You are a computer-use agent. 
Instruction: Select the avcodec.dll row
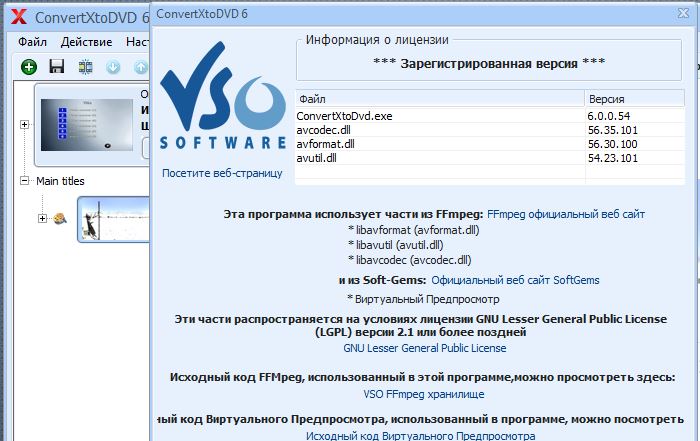pos(490,130)
